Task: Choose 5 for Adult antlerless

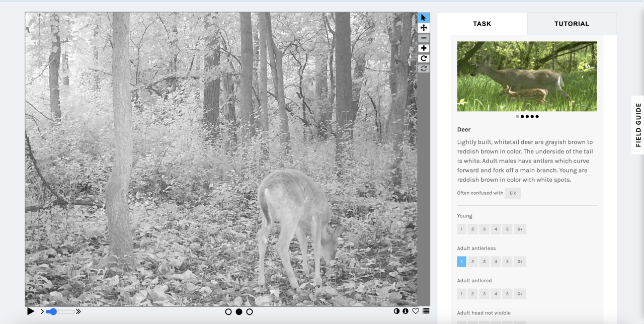Action: click(x=507, y=262)
